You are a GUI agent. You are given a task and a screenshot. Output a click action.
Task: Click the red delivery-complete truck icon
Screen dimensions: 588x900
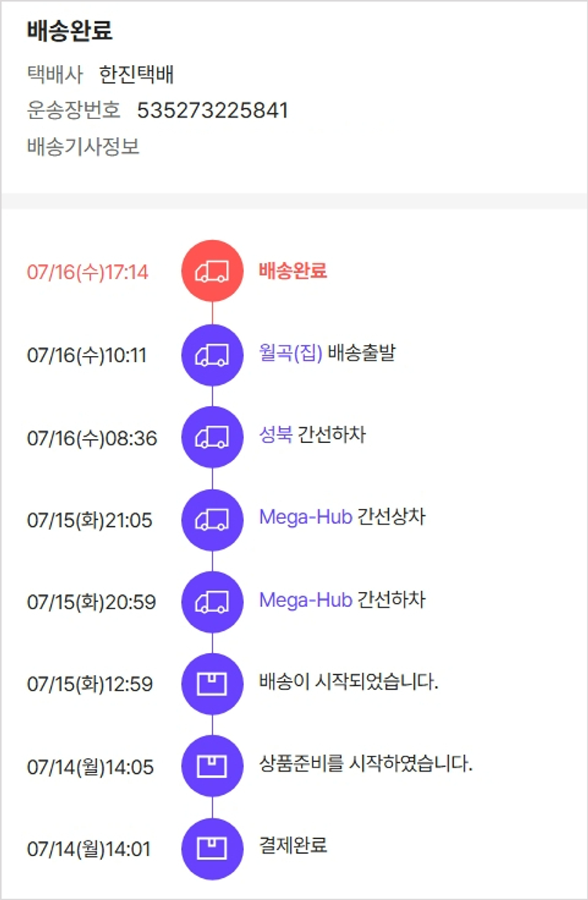pos(212,271)
